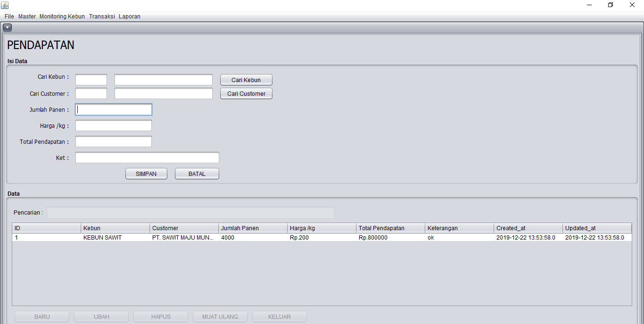Image resolution: width=644 pixels, height=324 pixels.
Task: Exit the form via KELUAR
Action: pyautogui.click(x=279, y=316)
